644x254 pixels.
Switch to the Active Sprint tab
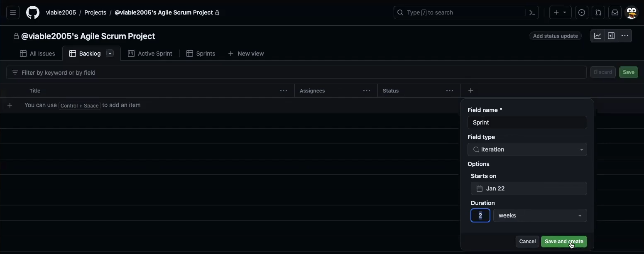pyautogui.click(x=150, y=54)
